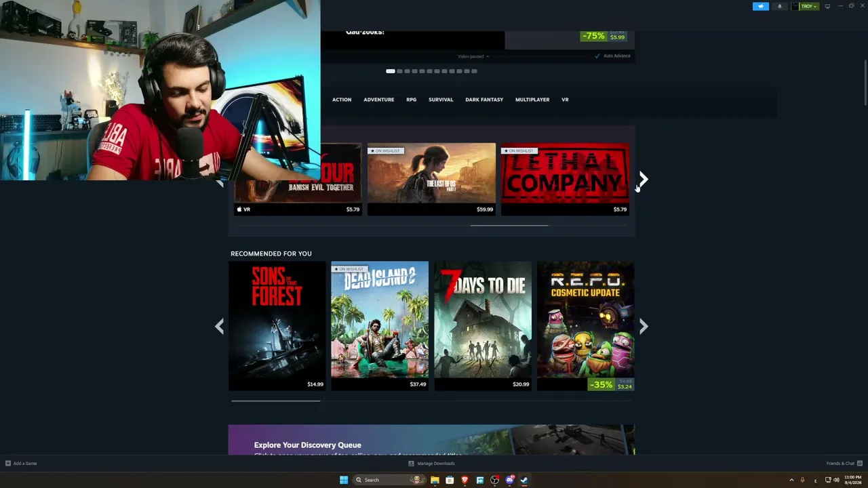Open taskbar clock showing 11:00 PM
Image resolution: width=868 pixels, height=488 pixels.
click(x=852, y=480)
